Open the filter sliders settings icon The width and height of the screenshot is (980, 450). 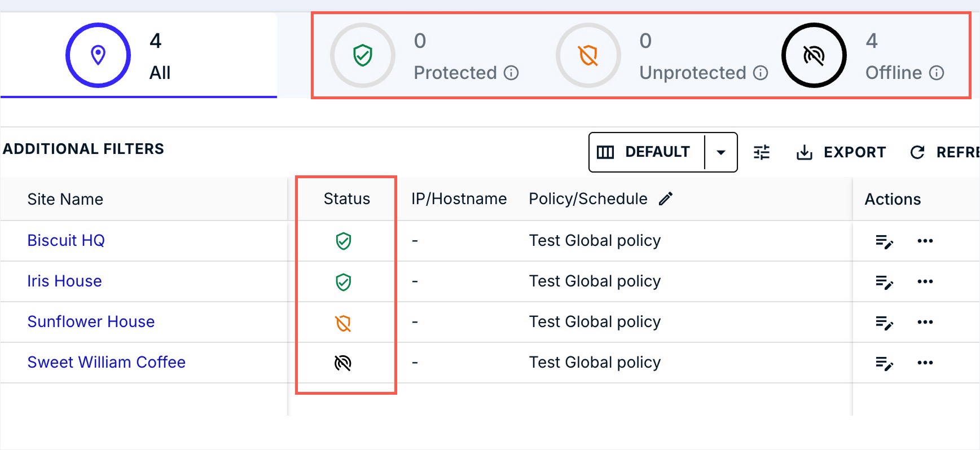click(762, 152)
